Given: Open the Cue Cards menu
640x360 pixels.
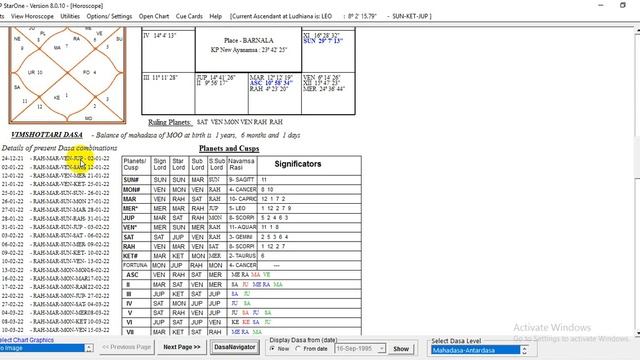Looking at the screenshot, I should point(189,16).
